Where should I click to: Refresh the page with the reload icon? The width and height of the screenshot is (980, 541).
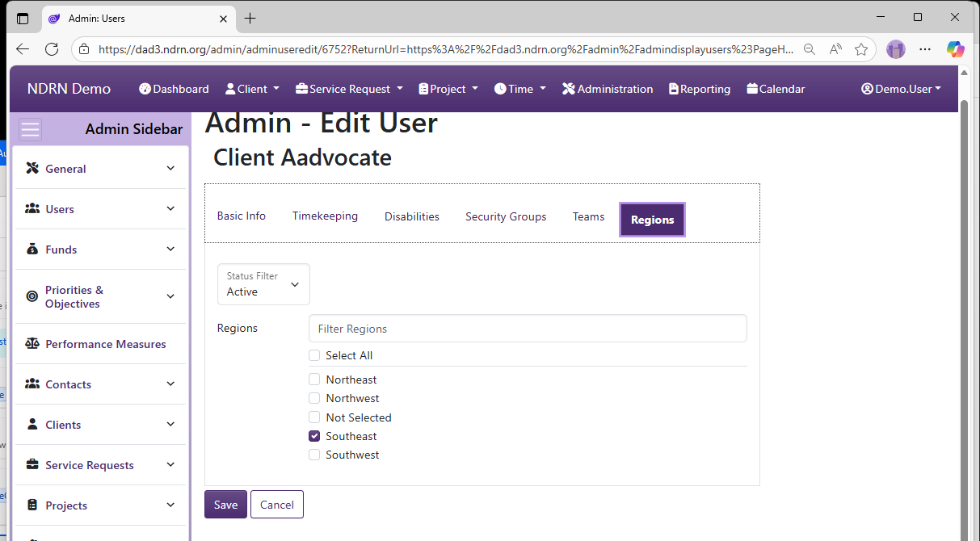point(52,49)
